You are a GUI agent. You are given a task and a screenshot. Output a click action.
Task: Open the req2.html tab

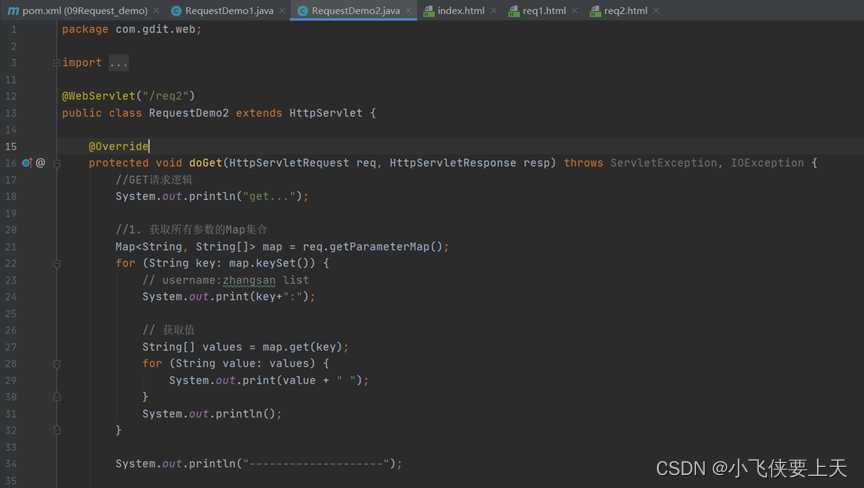point(625,11)
